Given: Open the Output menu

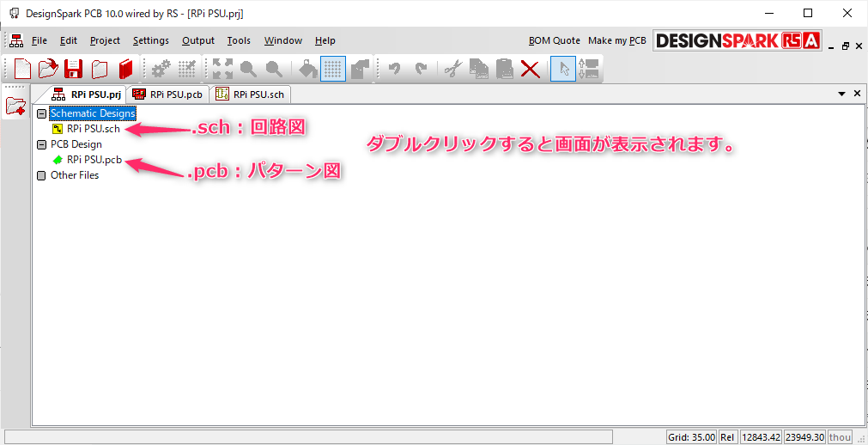Looking at the screenshot, I should (198, 40).
